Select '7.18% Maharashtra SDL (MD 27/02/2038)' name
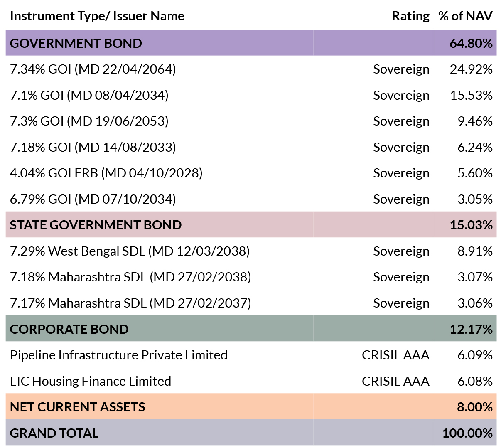 (130, 277)
